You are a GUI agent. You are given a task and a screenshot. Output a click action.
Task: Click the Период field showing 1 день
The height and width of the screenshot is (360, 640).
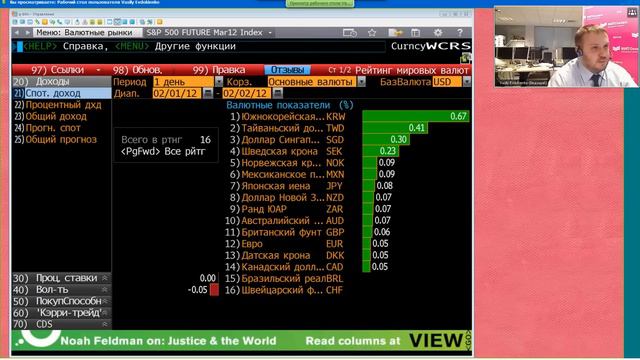click(183, 82)
